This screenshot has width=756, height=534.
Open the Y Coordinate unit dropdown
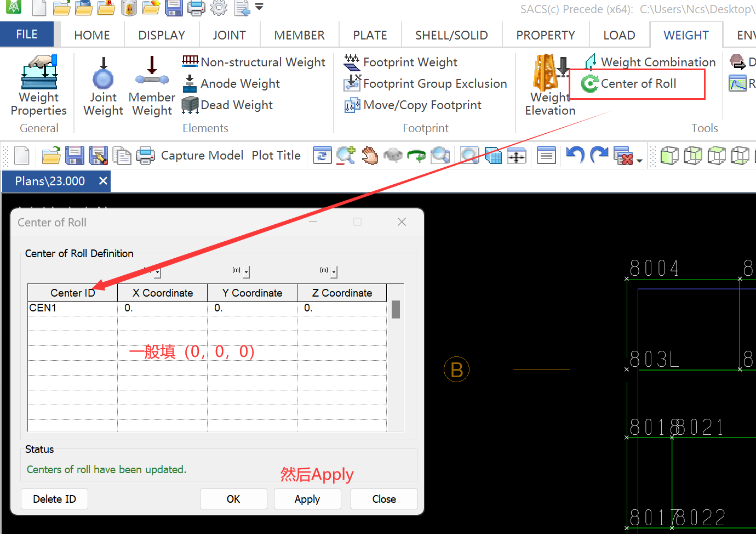click(x=247, y=272)
